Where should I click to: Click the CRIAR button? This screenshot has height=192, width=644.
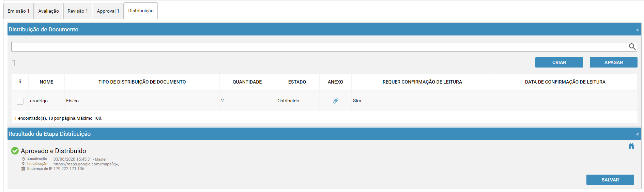click(559, 62)
